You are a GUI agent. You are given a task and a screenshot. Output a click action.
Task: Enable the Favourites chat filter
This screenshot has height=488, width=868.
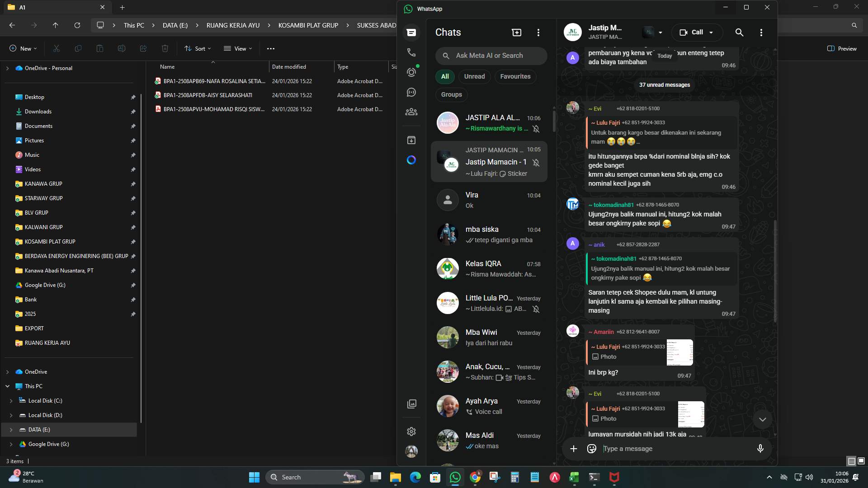[x=515, y=76]
